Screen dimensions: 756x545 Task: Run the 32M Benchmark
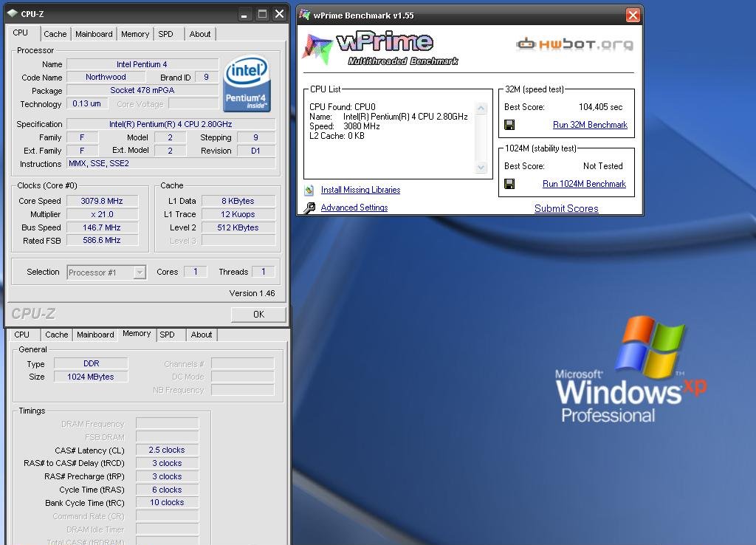tap(590, 125)
